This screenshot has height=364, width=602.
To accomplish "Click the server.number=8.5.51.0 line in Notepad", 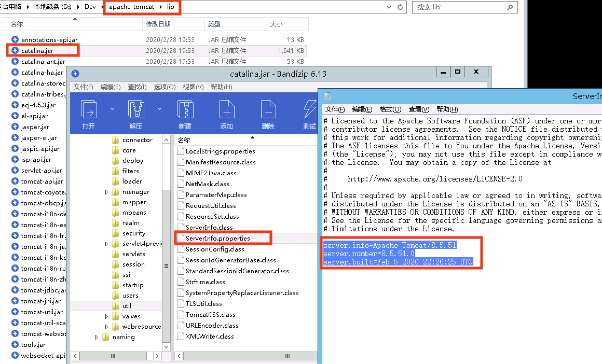I will point(369,254).
